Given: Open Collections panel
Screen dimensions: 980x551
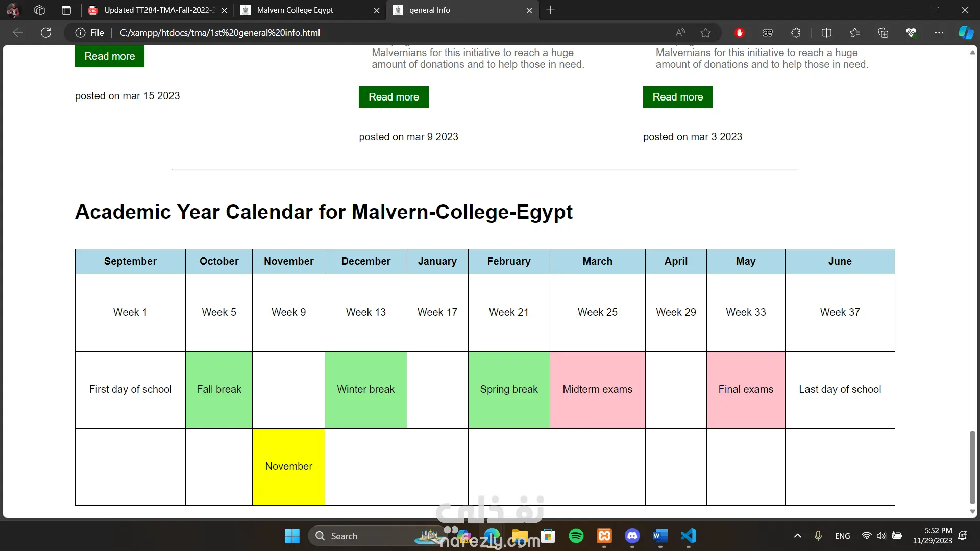Looking at the screenshot, I should coord(883,33).
